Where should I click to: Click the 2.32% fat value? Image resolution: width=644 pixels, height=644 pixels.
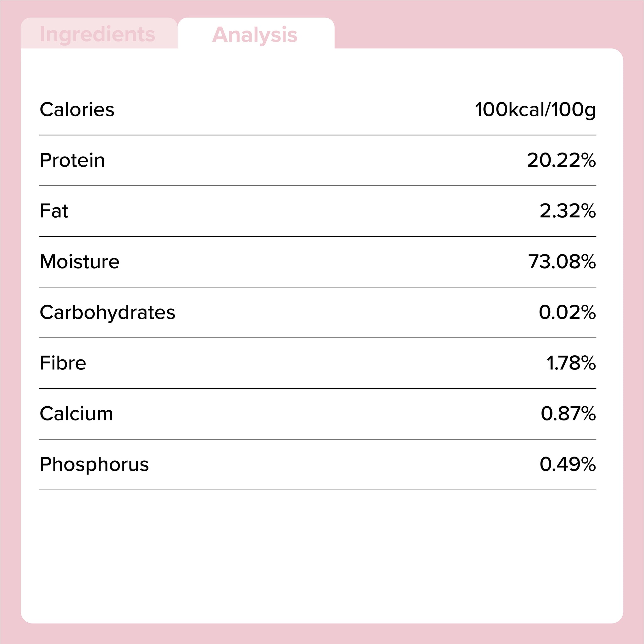[x=568, y=211]
